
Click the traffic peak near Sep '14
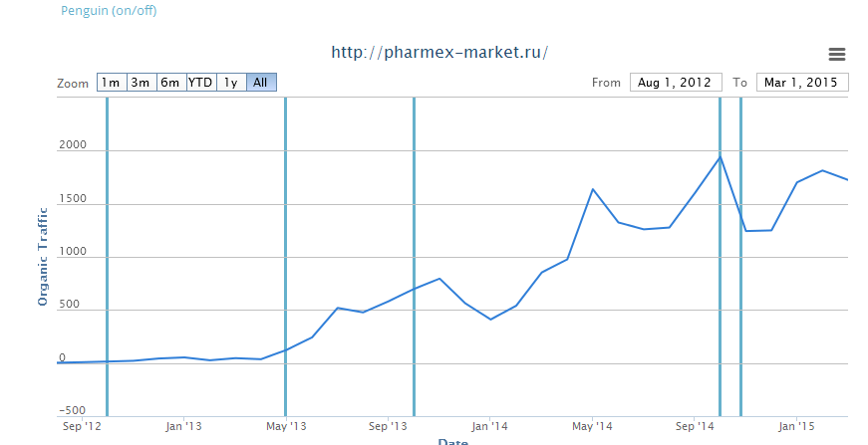[720, 157]
